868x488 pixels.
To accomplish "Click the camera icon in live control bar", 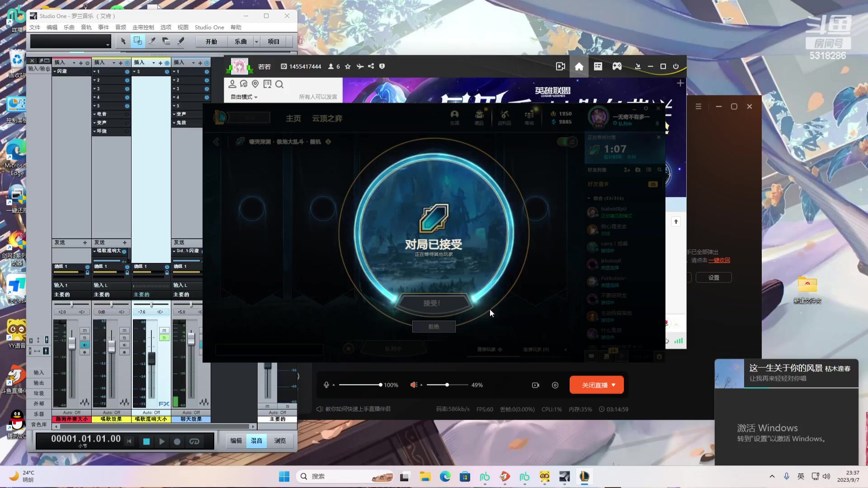I will point(536,385).
